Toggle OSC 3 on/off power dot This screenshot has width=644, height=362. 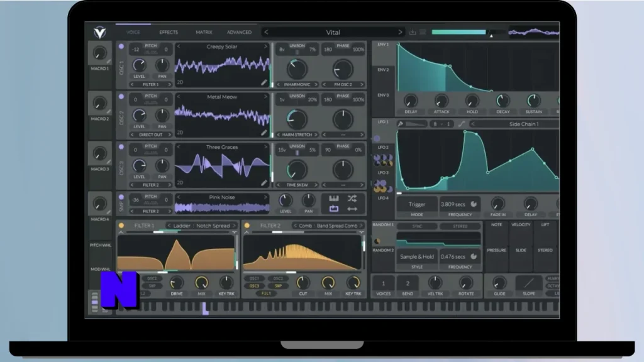pyautogui.click(x=121, y=146)
